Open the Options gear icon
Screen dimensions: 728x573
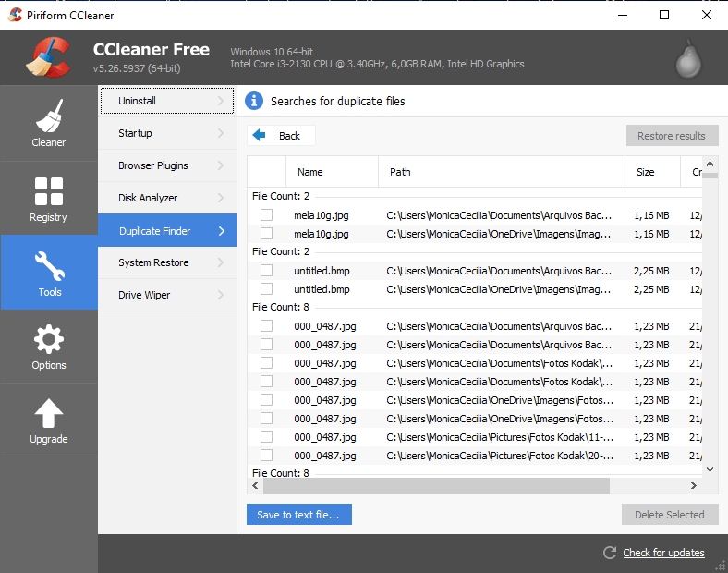click(49, 339)
